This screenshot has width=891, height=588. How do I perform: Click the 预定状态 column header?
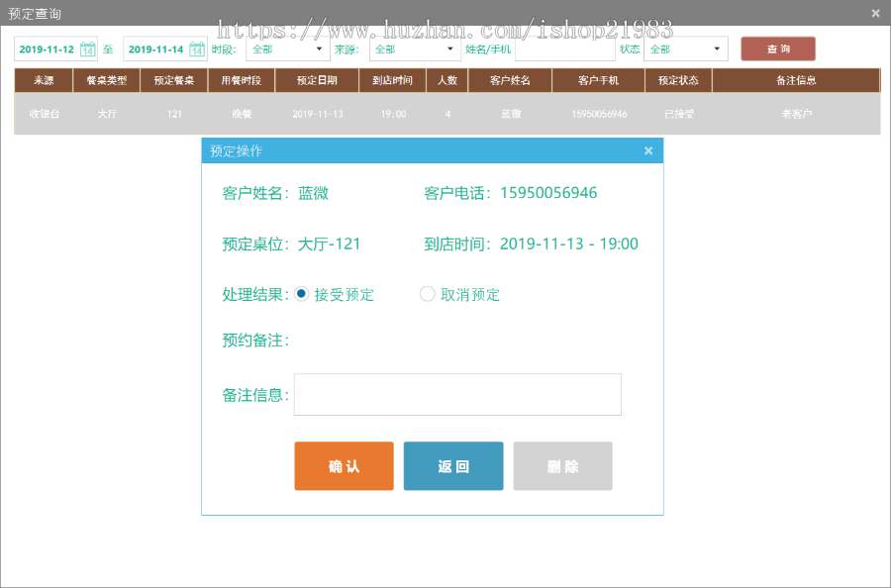click(677, 80)
